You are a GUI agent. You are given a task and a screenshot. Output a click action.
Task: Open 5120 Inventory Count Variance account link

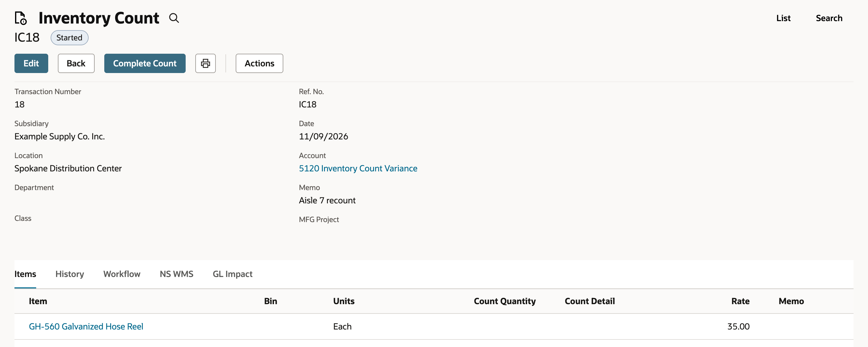[358, 168]
